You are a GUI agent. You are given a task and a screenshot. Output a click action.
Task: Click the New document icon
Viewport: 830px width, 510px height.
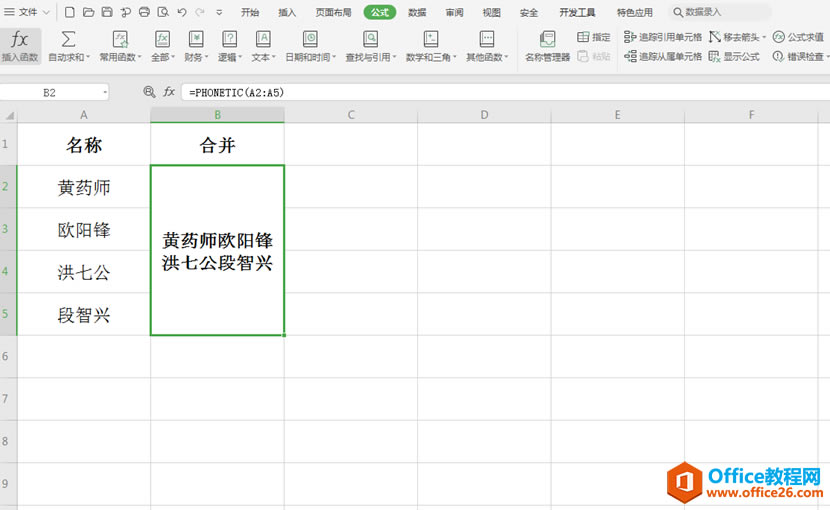69,12
